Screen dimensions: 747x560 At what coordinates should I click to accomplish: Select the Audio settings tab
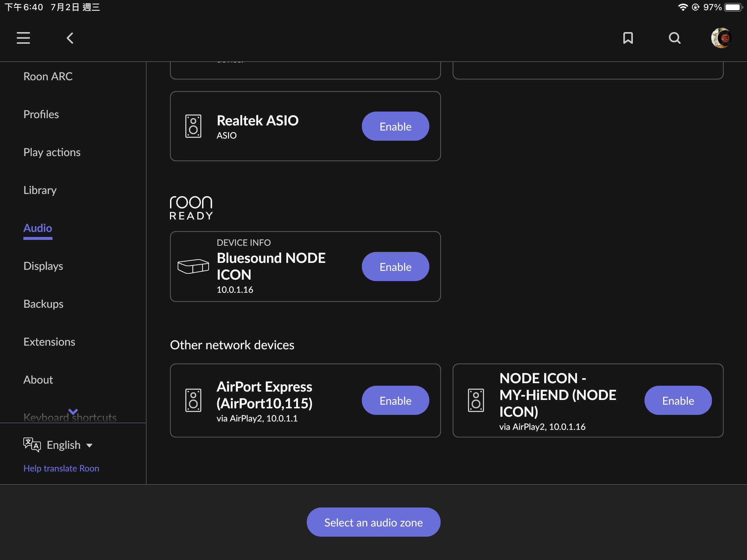click(38, 228)
